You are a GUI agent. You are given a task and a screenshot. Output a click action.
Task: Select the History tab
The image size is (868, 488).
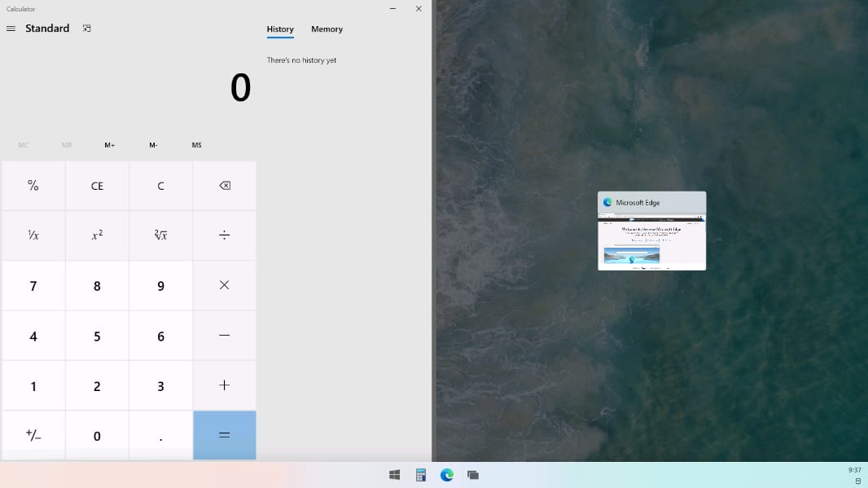coord(280,29)
